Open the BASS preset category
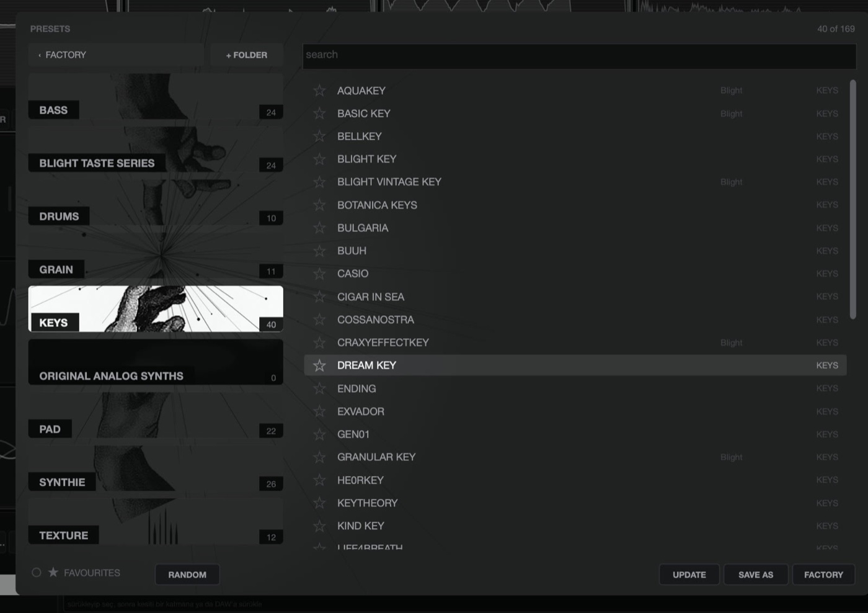 pos(156,97)
